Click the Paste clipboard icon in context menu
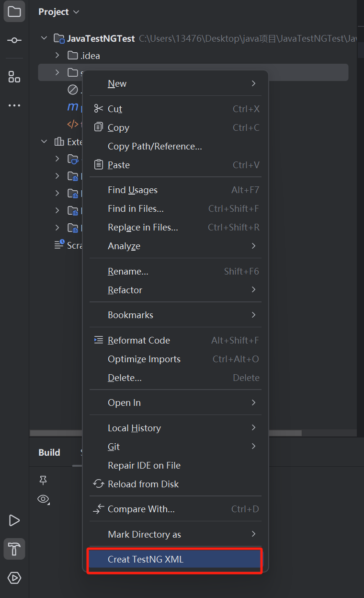This screenshot has height=598, width=364. [99, 165]
